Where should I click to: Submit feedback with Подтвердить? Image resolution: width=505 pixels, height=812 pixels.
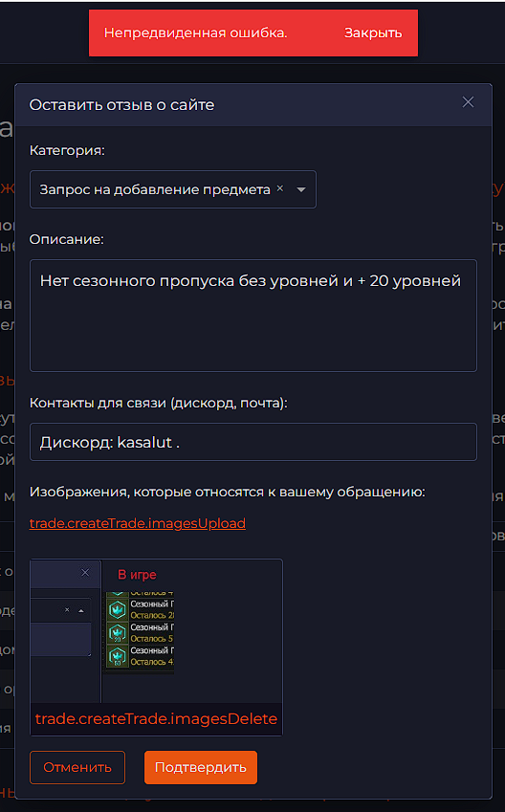[x=201, y=767]
